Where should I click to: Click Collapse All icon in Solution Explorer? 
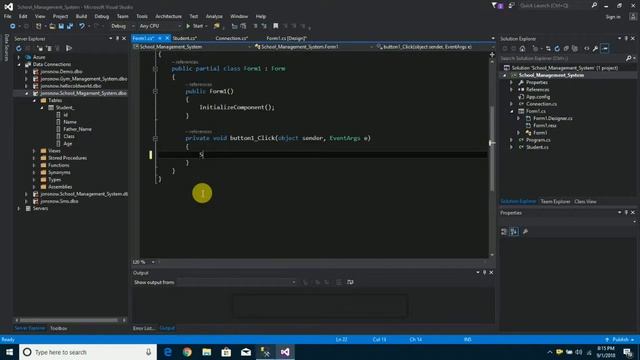pyautogui.click(x=566, y=49)
